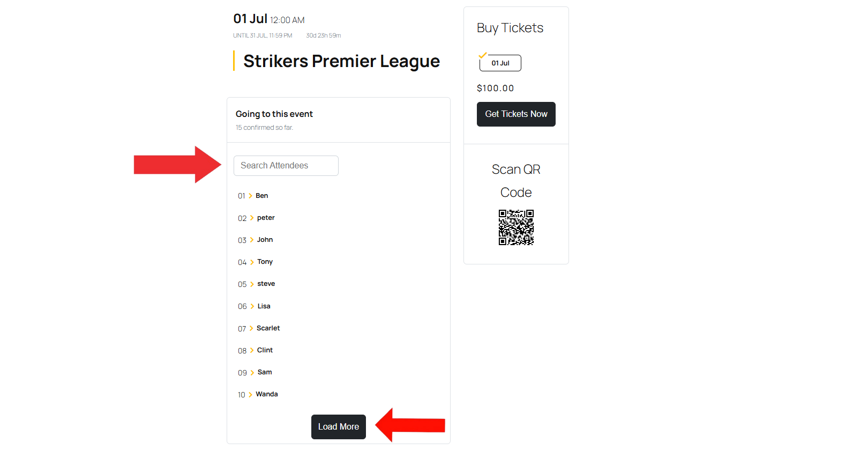
Task: Click the chevron icon next to Lisa
Action: [252, 306]
